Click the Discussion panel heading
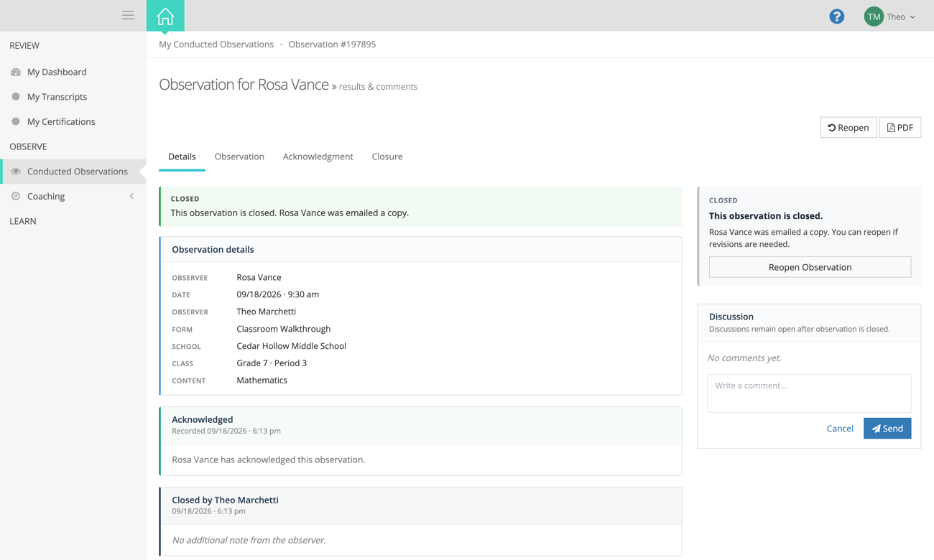Viewport: 934px width, 560px height. (731, 317)
